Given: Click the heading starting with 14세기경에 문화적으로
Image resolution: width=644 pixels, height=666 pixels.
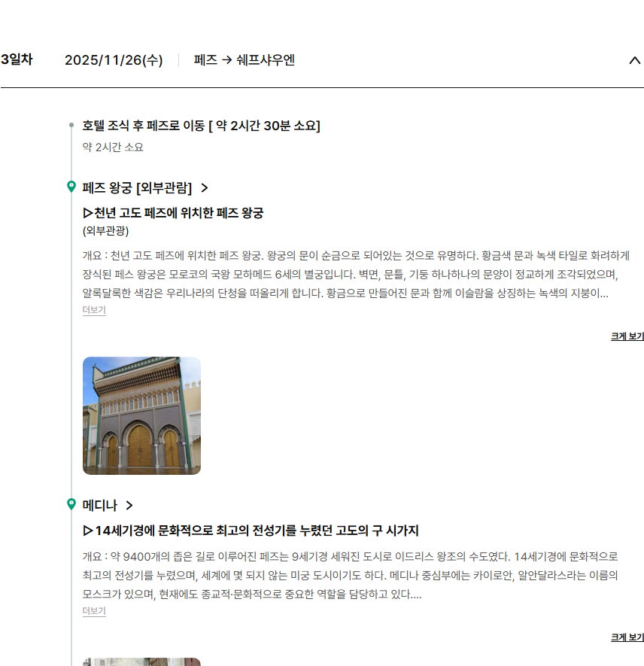Looking at the screenshot, I should tap(251, 531).
